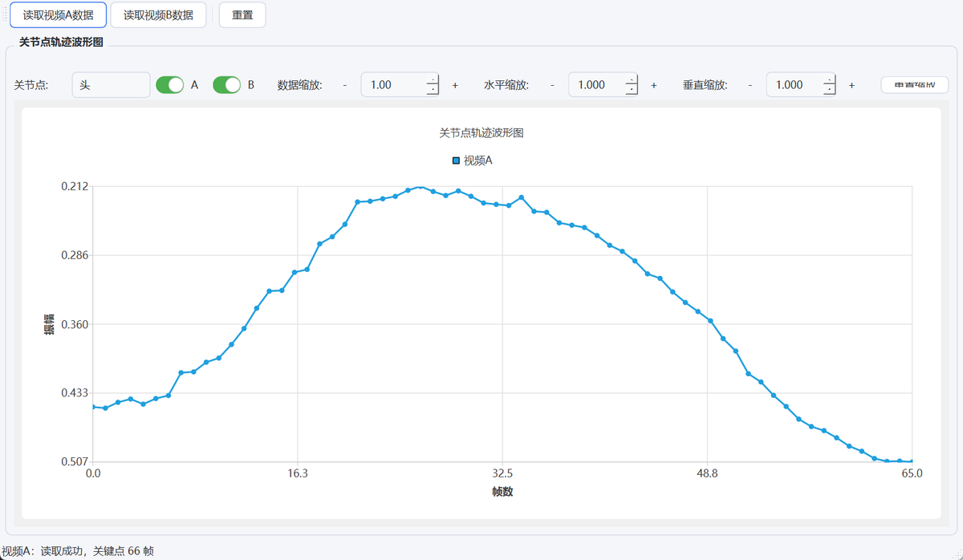Click the x-axis title 帧数
This screenshot has width=963, height=560.
502,492
